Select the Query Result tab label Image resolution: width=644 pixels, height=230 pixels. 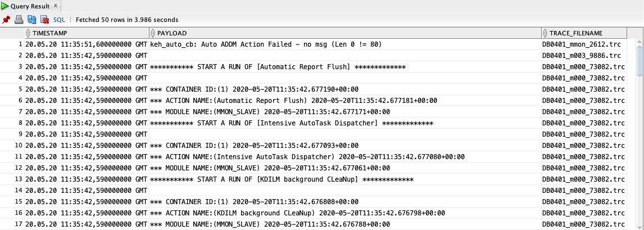30,6
